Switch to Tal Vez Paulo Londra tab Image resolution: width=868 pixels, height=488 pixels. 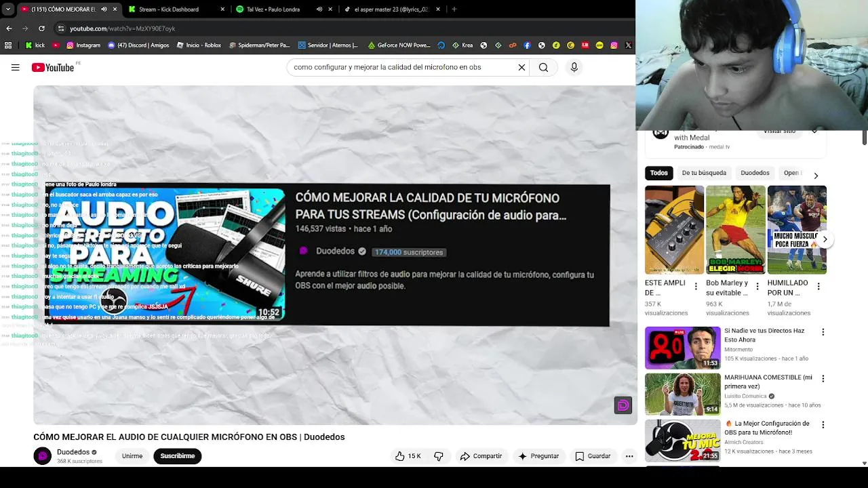point(273,9)
